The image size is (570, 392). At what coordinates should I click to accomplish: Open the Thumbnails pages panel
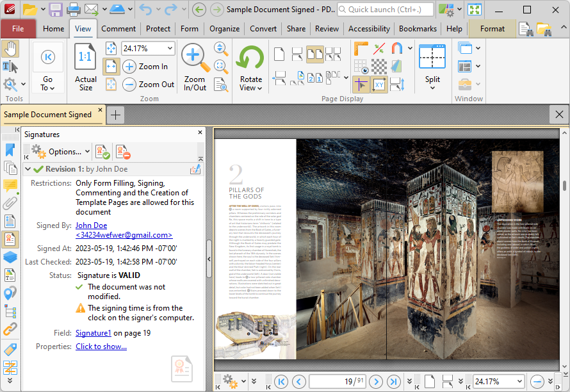click(10, 168)
